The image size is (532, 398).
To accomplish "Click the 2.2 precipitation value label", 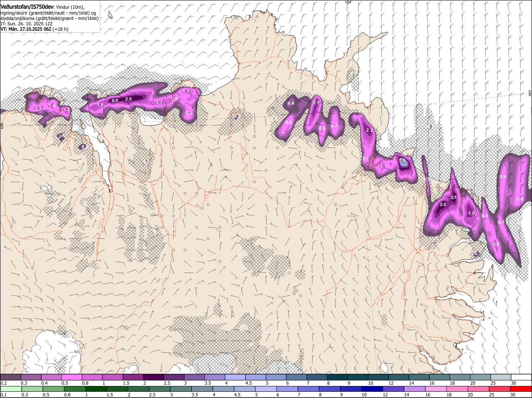I will tap(369, 130).
